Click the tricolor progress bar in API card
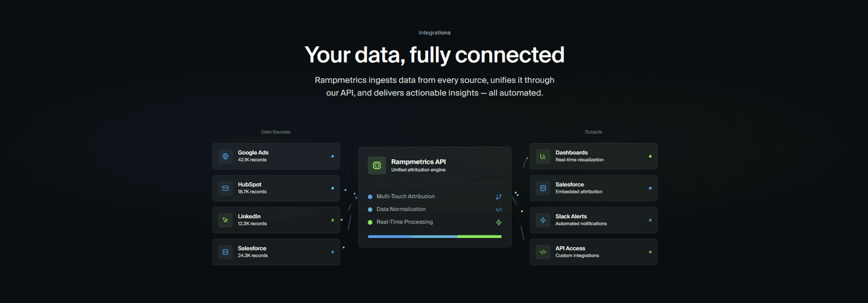This screenshot has height=303, width=868. pos(435,237)
